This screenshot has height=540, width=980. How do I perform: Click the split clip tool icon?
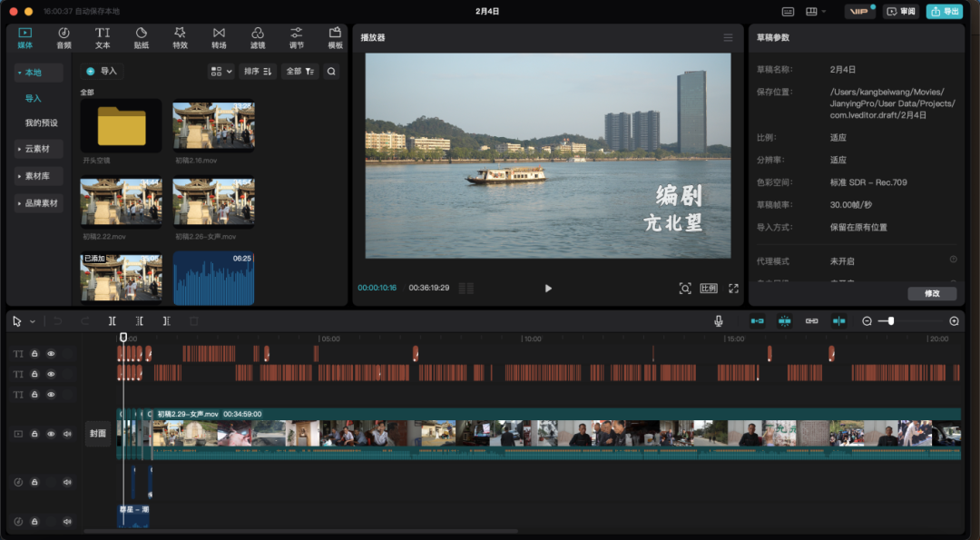pyautogui.click(x=112, y=321)
